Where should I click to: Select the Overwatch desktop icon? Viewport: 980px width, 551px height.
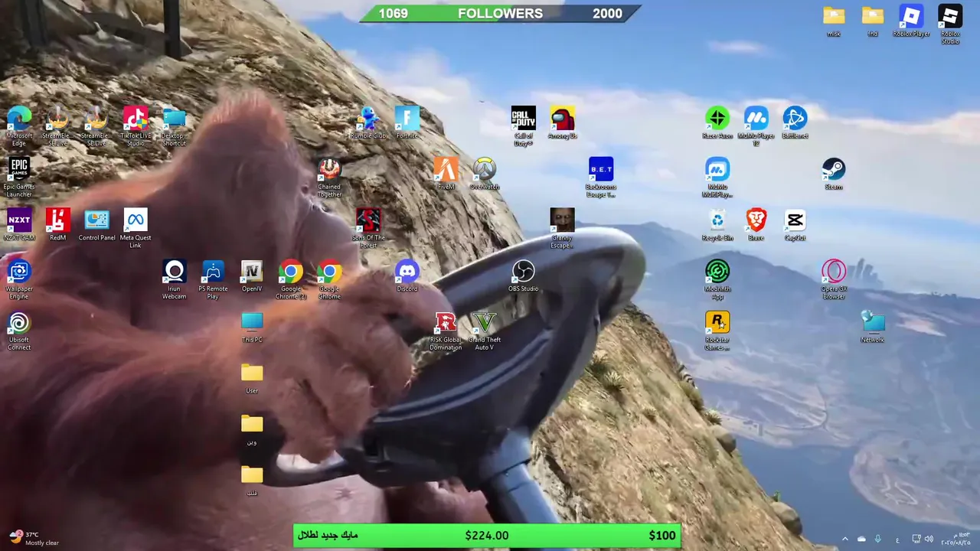pyautogui.click(x=485, y=173)
